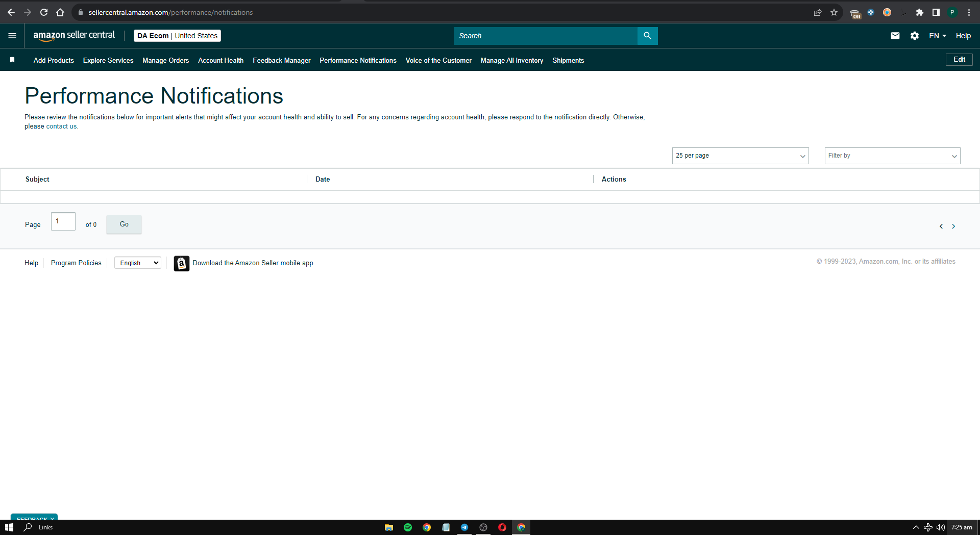980x535 pixels.
Task: Open DA Ecom United States account switcher
Action: click(177, 36)
